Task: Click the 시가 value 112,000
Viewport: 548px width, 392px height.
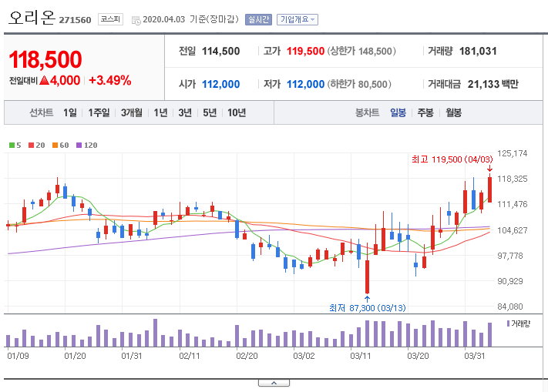Action: [x=221, y=84]
